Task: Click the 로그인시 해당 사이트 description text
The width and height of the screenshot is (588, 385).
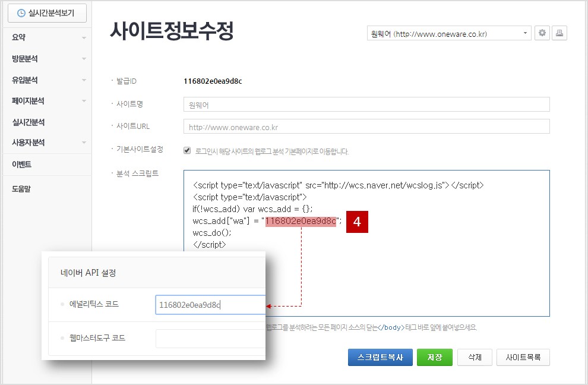Action: tap(272, 152)
